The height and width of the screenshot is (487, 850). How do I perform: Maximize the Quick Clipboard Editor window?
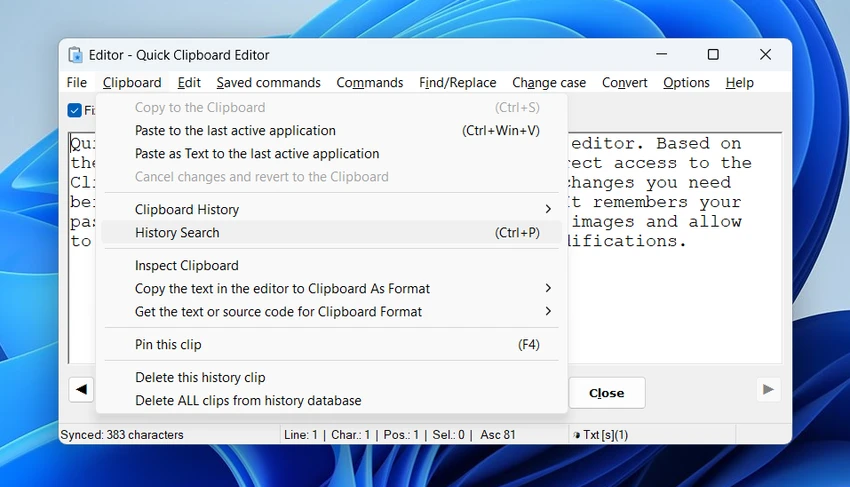tap(713, 54)
